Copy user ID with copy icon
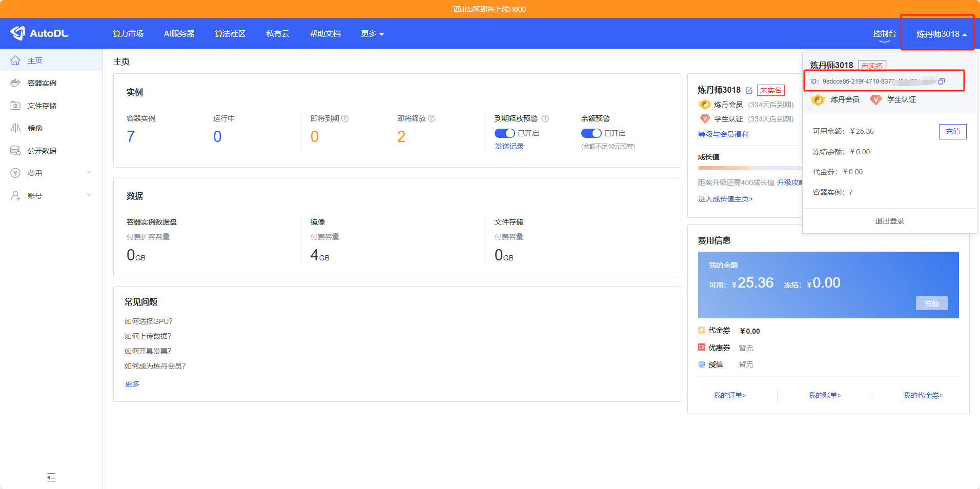 [x=942, y=81]
